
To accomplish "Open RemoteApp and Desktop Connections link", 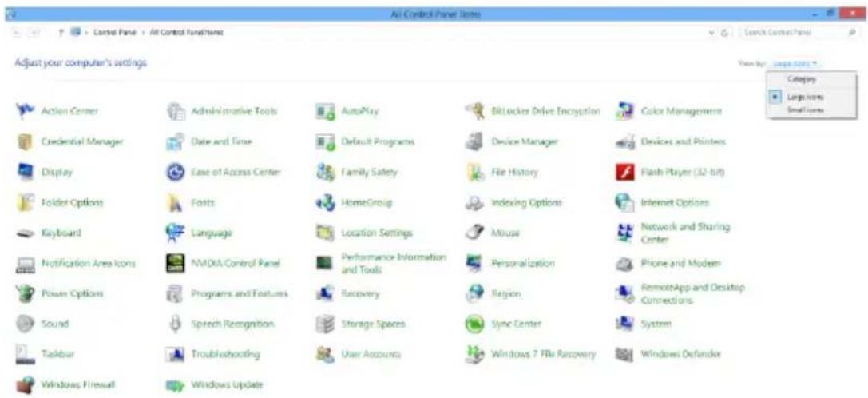I will [x=692, y=294].
